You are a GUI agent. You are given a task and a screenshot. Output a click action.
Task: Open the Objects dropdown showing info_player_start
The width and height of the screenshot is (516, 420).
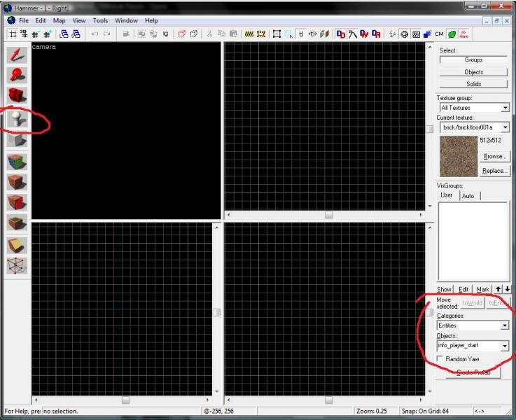(x=505, y=346)
